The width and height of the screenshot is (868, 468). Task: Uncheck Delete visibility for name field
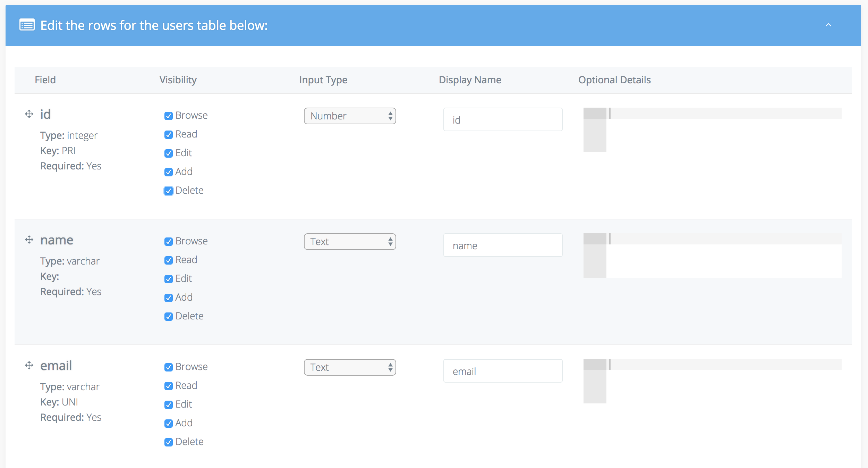(x=169, y=316)
